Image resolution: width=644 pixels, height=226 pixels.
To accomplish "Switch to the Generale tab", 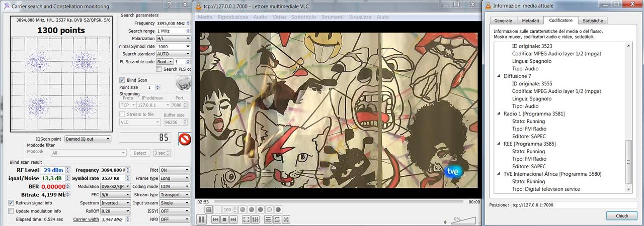I will [x=503, y=21].
